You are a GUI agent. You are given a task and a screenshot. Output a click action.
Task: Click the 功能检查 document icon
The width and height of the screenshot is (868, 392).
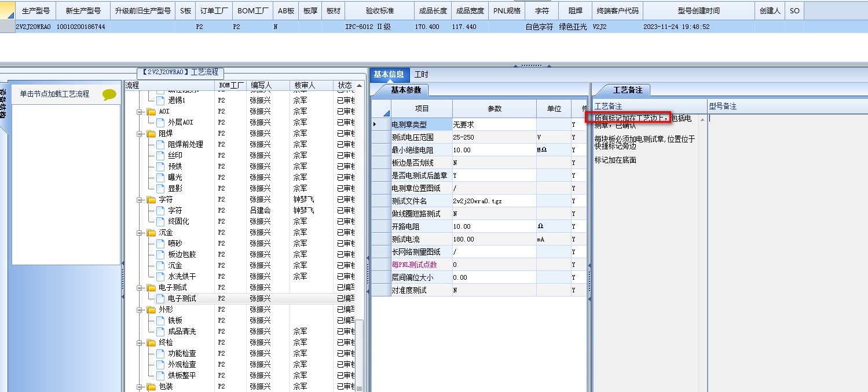(161, 354)
